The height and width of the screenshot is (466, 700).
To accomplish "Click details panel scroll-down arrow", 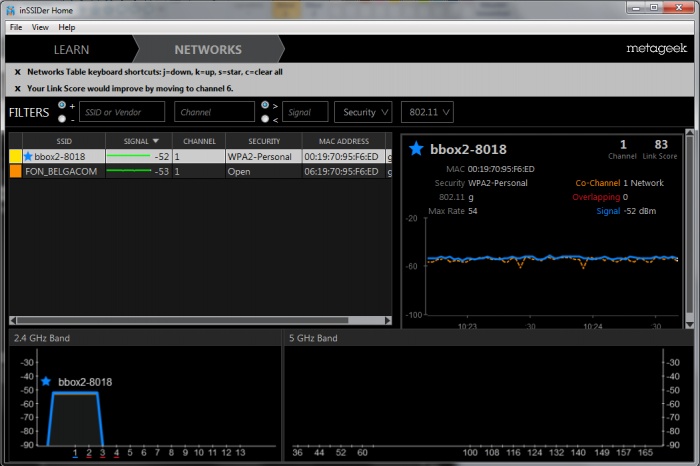I will 690,325.
